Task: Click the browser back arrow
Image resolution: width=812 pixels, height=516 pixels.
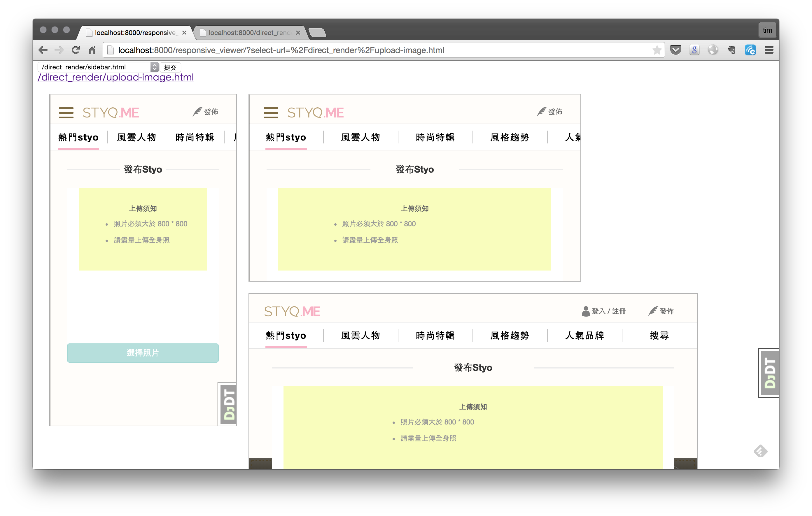Action: [x=43, y=50]
